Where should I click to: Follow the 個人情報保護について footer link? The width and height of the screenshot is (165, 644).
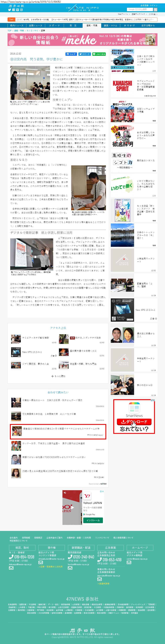pyautogui.click(x=123, y=537)
